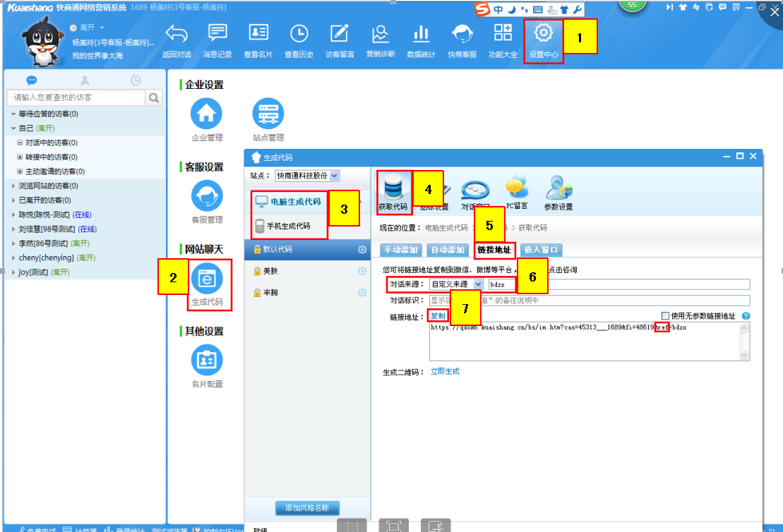Open 企业管理 home icon
783x532 pixels.
[x=206, y=114]
